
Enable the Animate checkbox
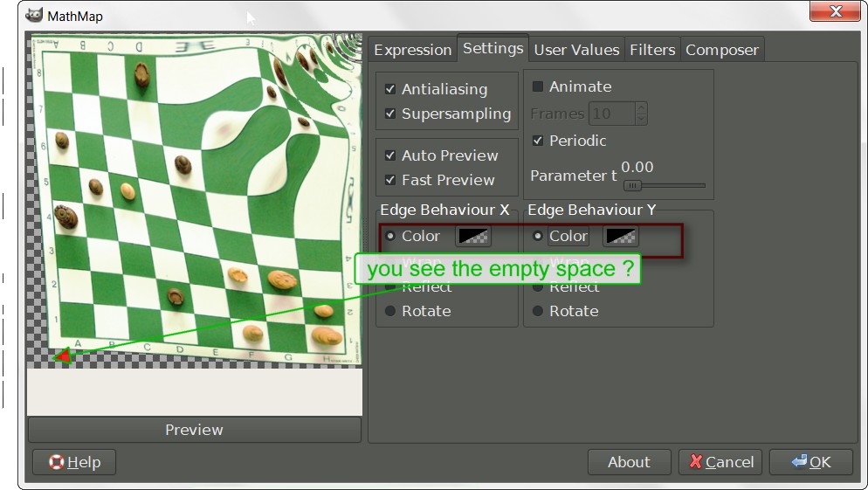tap(538, 86)
